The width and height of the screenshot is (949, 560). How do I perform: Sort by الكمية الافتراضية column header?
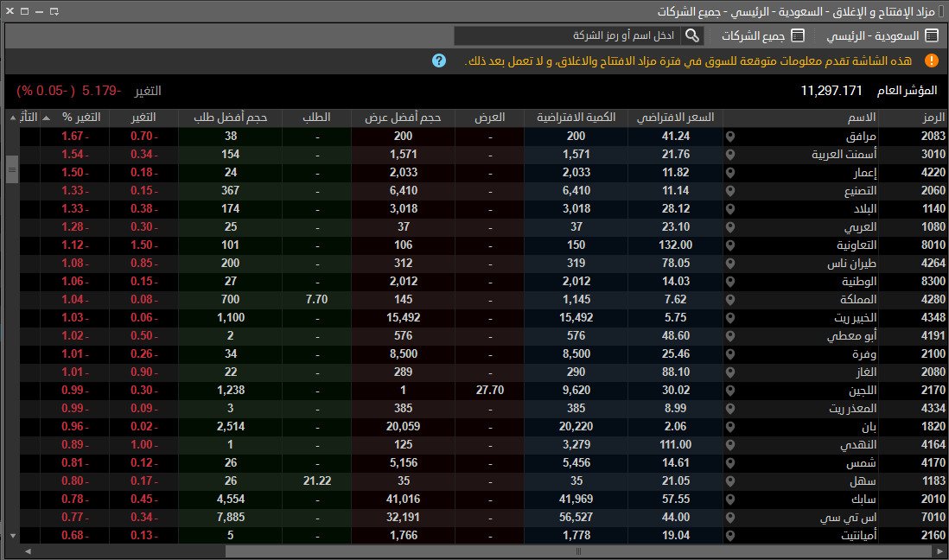tap(576, 118)
